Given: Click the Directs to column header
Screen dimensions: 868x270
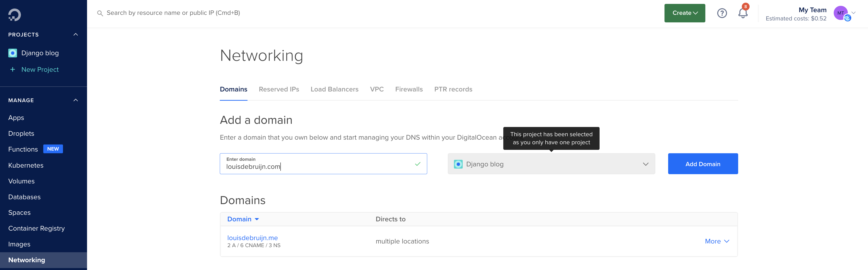Looking at the screenshot, I should click(x=390, y=219).
